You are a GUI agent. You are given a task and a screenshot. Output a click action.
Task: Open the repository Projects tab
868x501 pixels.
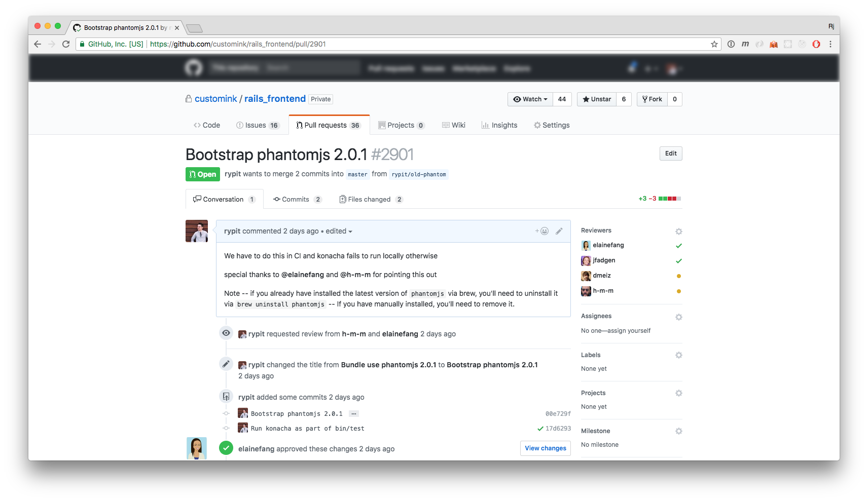coord(402,125)
